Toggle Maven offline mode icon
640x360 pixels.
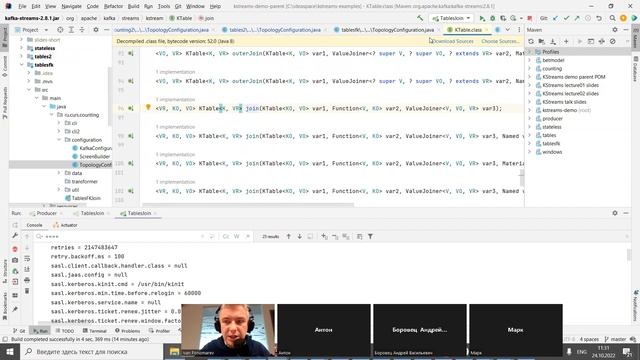pyautogui.click(x=602, y=41)
